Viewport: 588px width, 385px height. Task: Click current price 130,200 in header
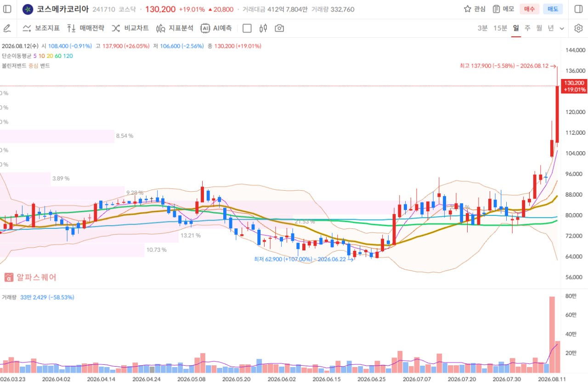[x=160, y=9]
